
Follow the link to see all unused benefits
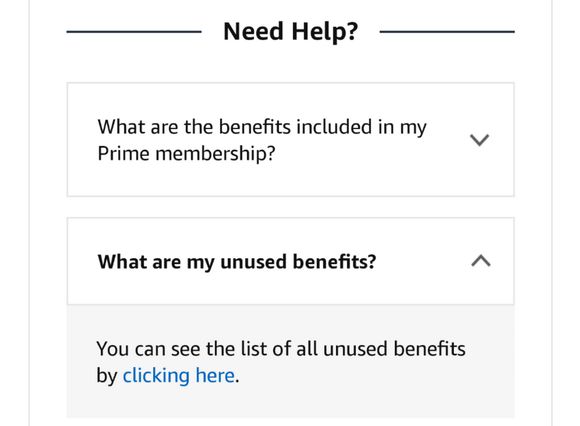coord(179,376)
